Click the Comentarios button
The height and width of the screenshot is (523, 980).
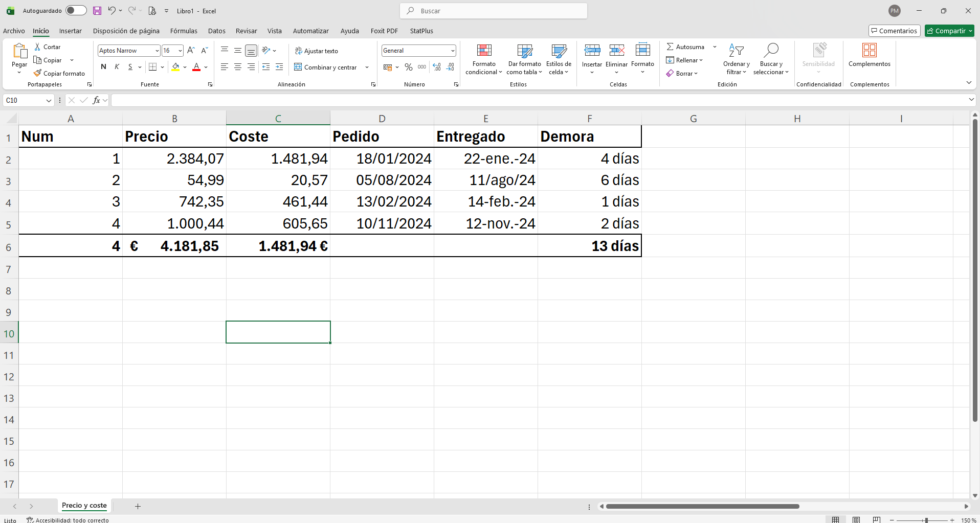tap(894, 31)
